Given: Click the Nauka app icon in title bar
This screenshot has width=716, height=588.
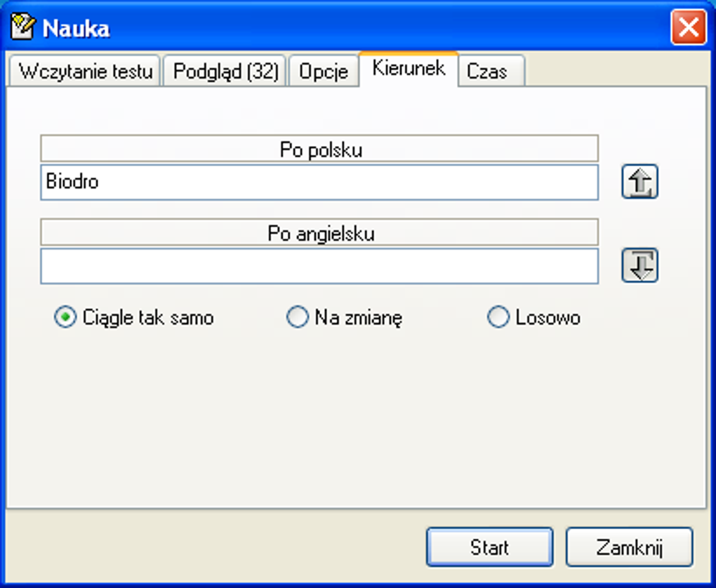Looking at the screenshot, I should (23, 27).
